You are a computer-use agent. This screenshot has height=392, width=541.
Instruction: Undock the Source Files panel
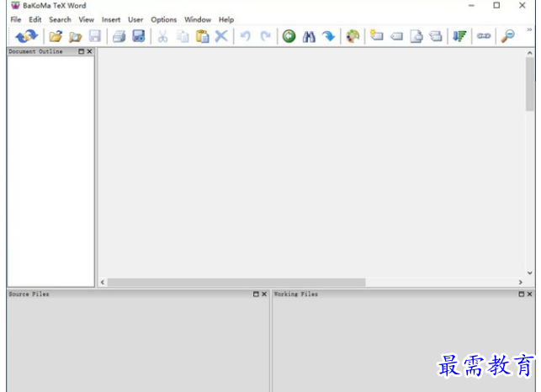(x=256, y=294)
